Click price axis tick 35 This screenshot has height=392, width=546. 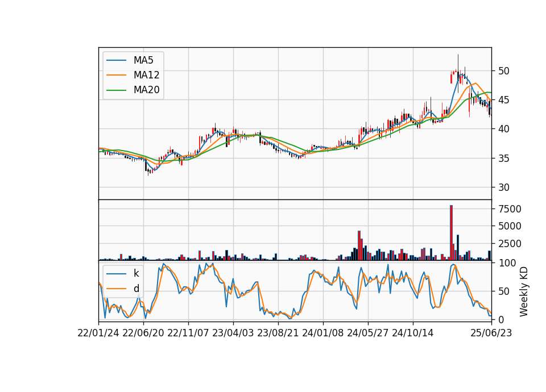(x=503, y=159)
